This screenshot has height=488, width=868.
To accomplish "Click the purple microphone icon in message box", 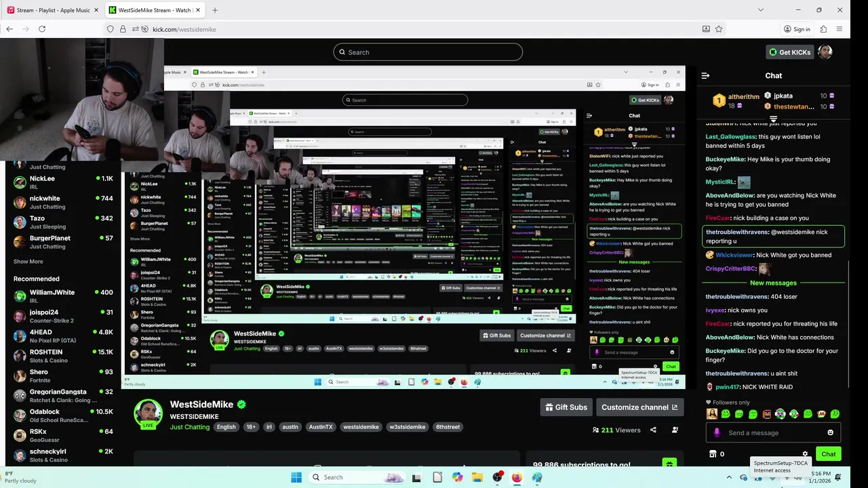I will tap(717, 432).
